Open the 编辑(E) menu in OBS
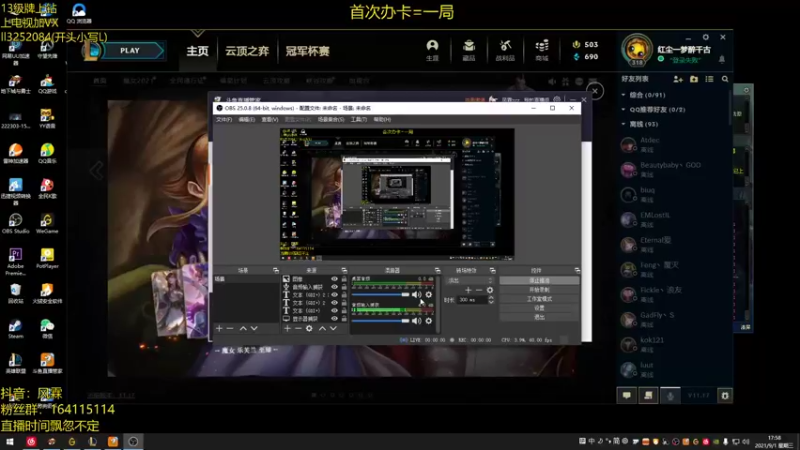The image size is (800, 450). 246,119
